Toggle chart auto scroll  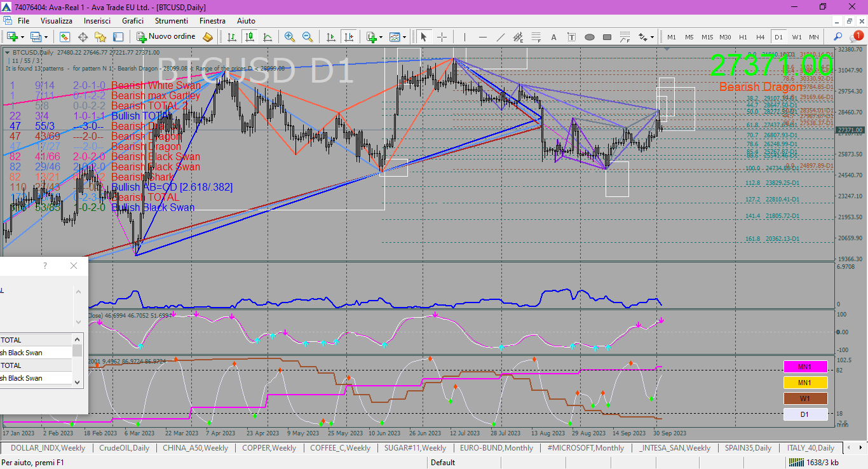(330, 37)
